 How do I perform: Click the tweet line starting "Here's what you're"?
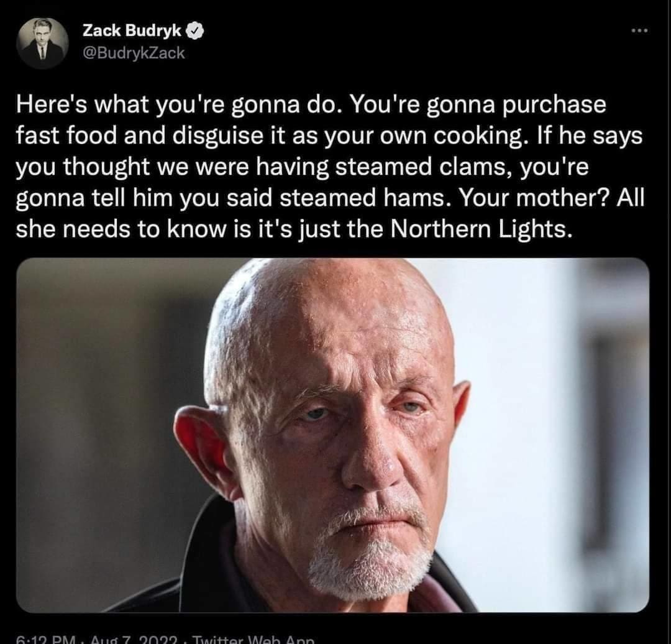[x=311, y=104]
